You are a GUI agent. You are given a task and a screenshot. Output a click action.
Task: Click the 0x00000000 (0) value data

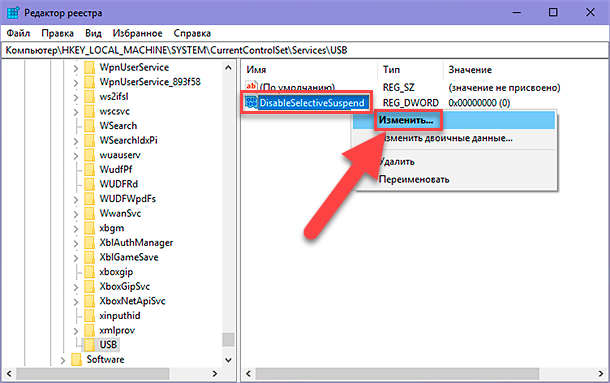coord(479,103)
